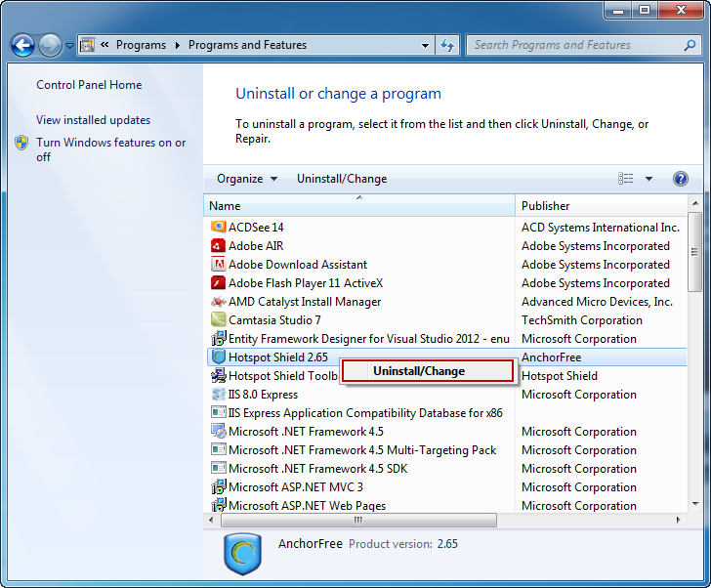
Task: Open Turn Windows features on or off
Action: [111, 149]
